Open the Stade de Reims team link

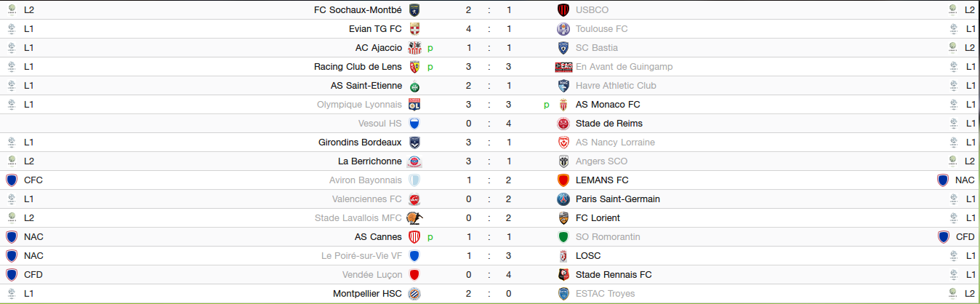[x=609, y=124]
